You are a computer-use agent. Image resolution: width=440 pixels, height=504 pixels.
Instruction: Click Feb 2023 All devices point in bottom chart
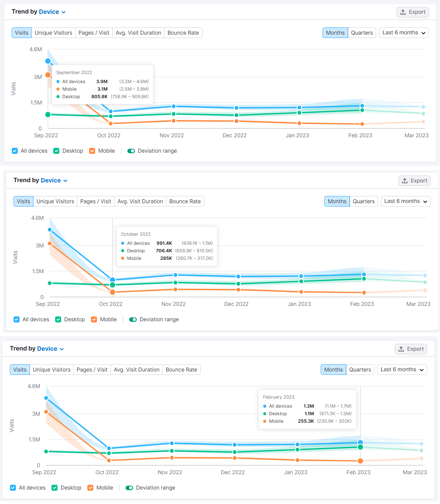360,443
